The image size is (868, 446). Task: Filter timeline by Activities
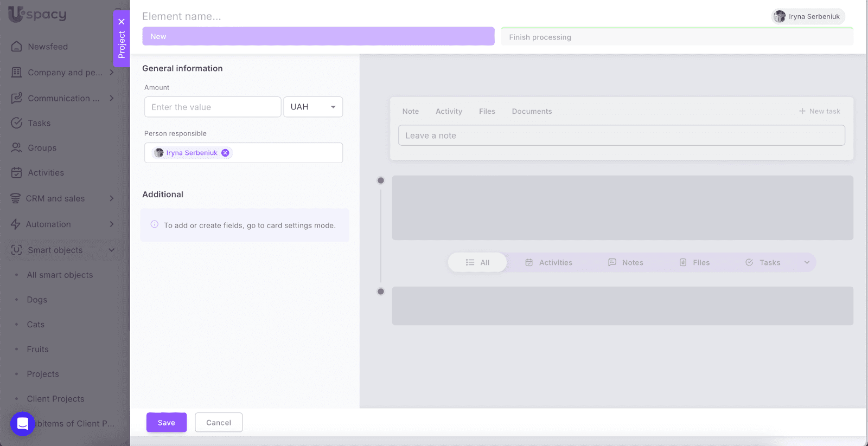(548, 263)
